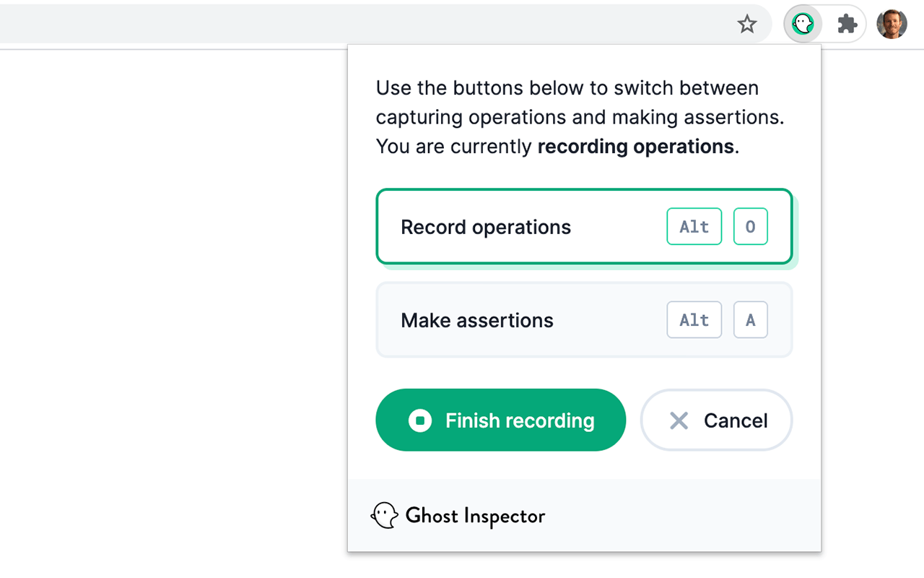Image resolution: width=924 pixels, height=578 pixels.
Task: Click the O key badge beside Record operations
Action: coord(750,226)
